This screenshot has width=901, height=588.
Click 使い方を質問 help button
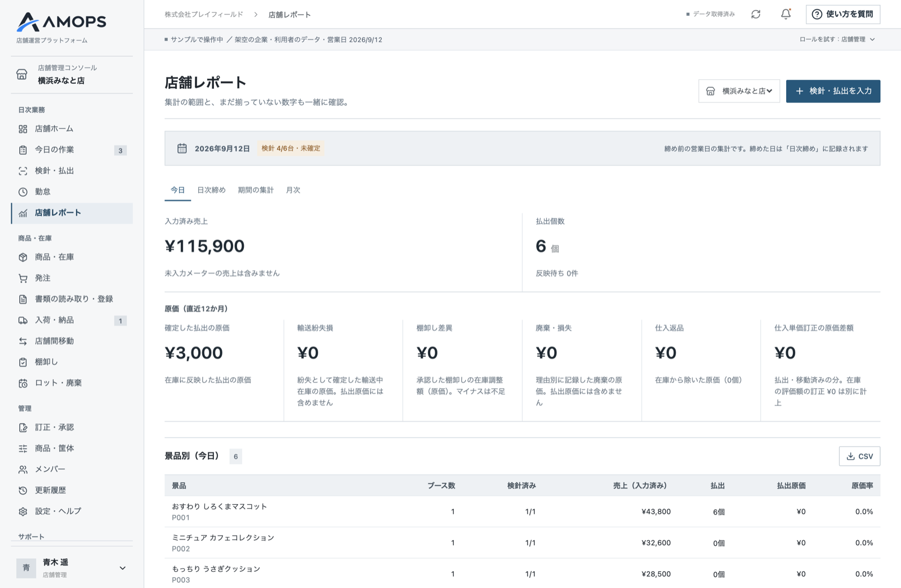pos(843,14)
